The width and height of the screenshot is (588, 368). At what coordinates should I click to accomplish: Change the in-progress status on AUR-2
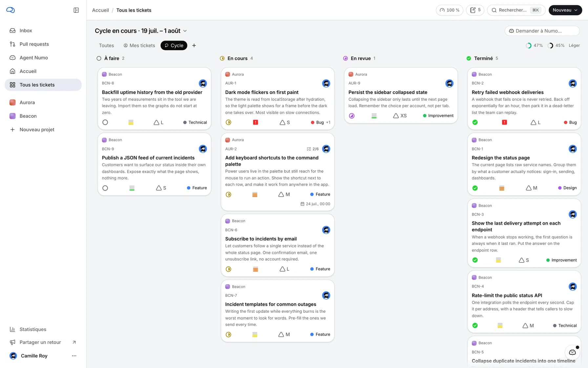click(x=228, y=195)
